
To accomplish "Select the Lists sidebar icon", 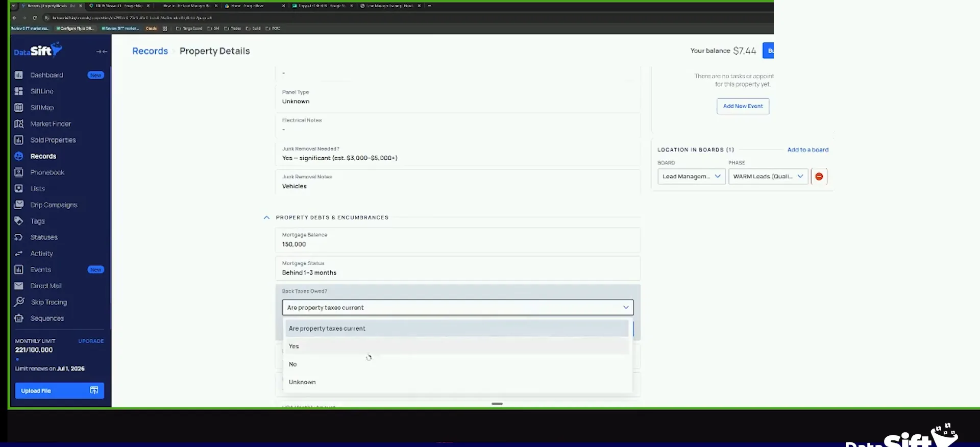I will tap(19, 189).
